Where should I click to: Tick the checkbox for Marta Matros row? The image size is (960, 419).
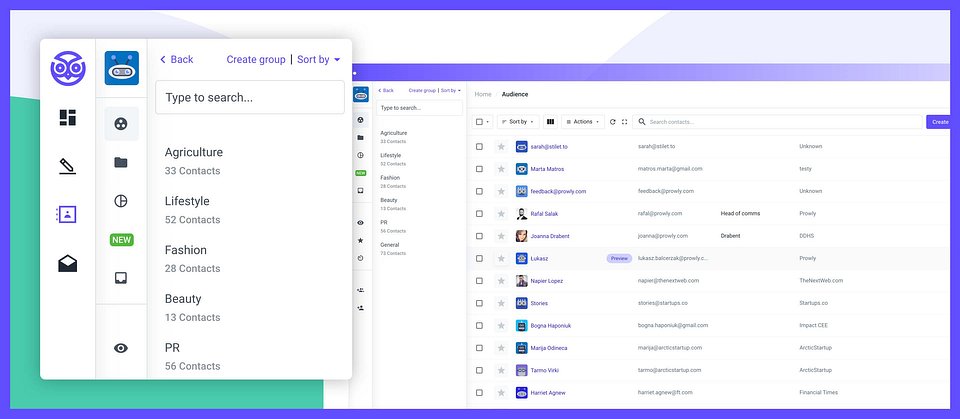(479, 169)
